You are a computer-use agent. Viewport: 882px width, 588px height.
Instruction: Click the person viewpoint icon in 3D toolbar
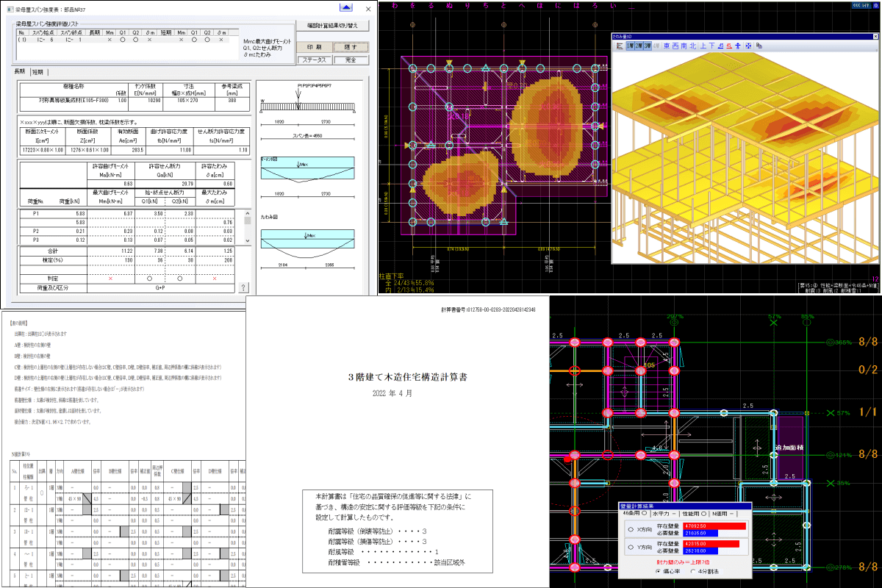pos(738,46)
